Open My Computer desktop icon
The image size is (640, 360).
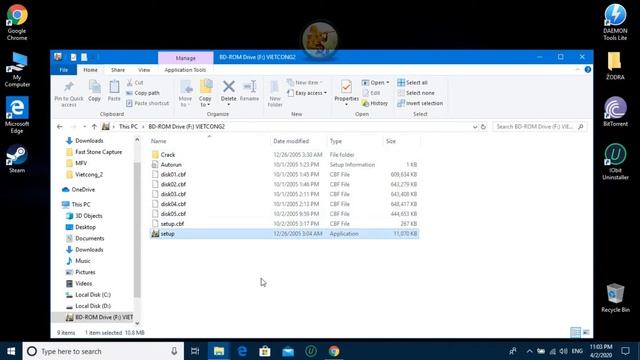pos(17,69)
